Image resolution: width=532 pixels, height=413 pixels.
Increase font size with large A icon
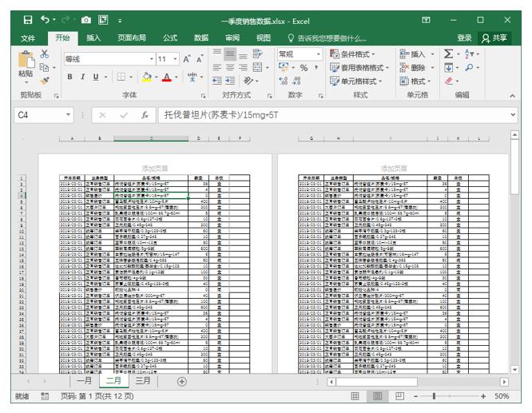coord(187,59)
